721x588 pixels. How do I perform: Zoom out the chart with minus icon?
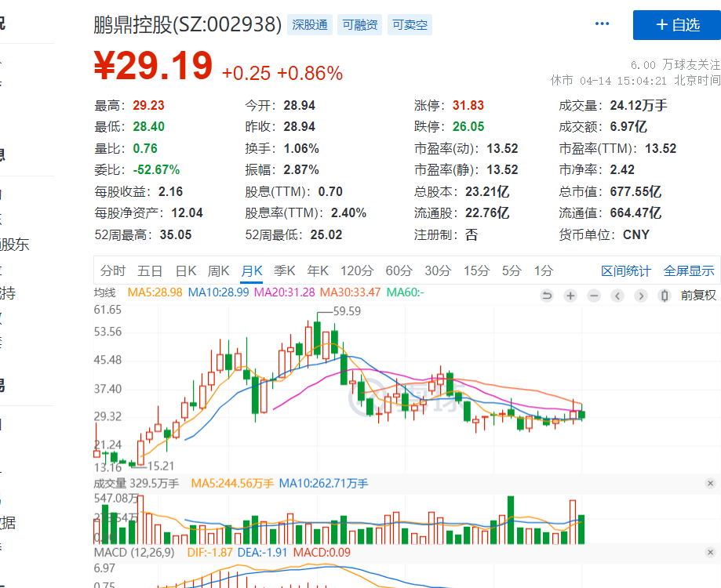(x=594, y=296)
